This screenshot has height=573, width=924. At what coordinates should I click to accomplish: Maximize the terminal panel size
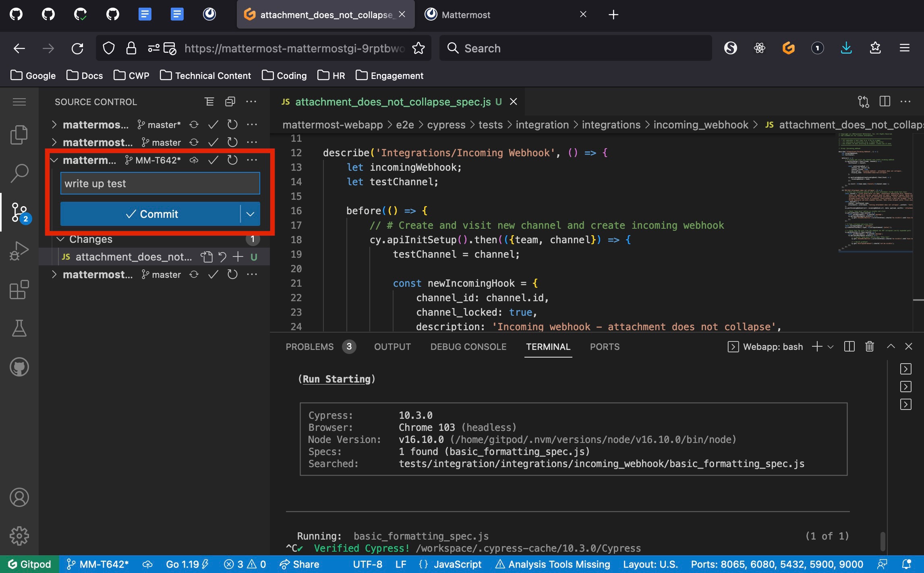pyautogui.click(x=891, y=347)
